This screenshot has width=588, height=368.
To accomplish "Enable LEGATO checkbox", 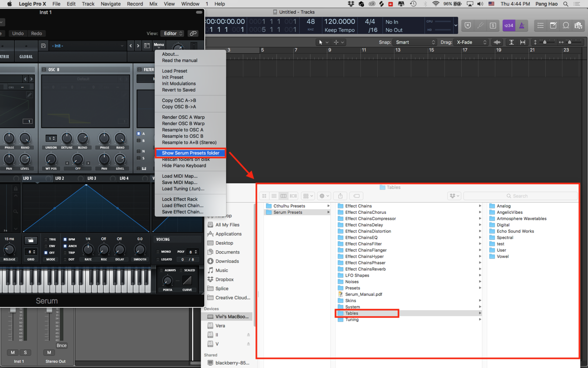I will [x=158, y=259].
